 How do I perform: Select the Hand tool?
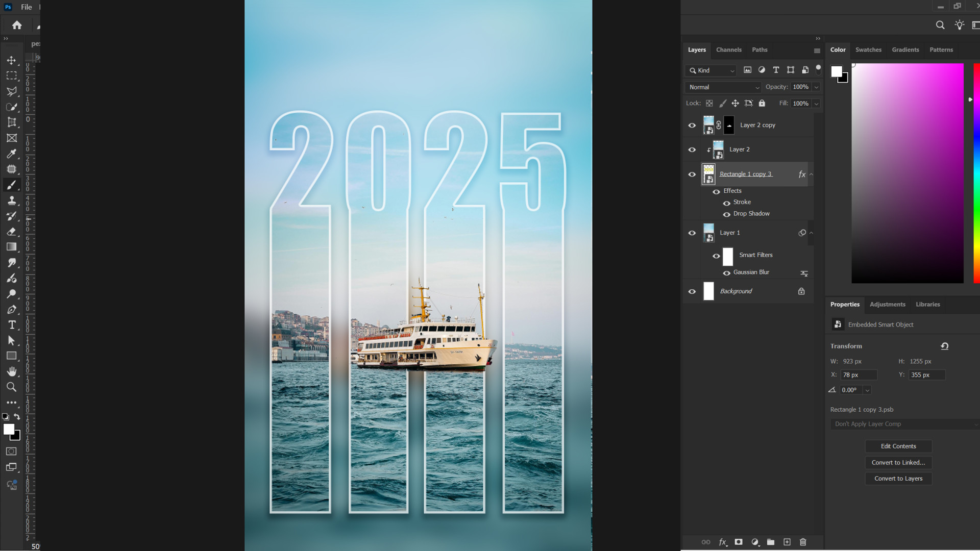click(x=11, y=371)
